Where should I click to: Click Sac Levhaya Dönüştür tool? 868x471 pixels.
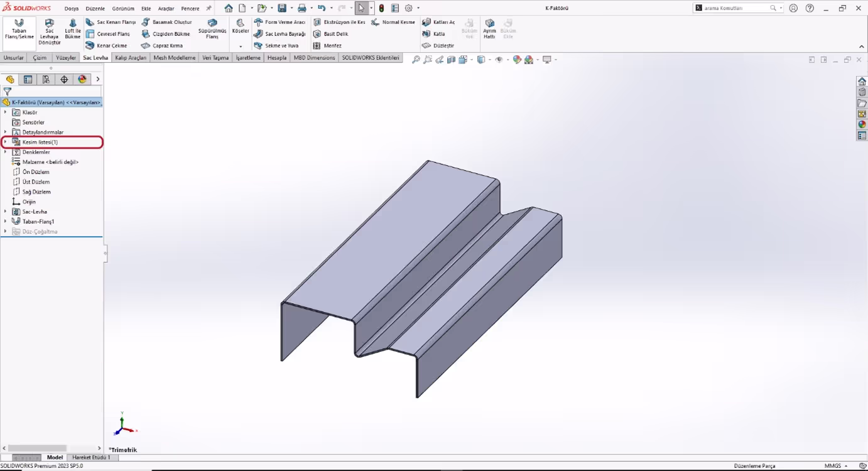click(x=49, y=32)
